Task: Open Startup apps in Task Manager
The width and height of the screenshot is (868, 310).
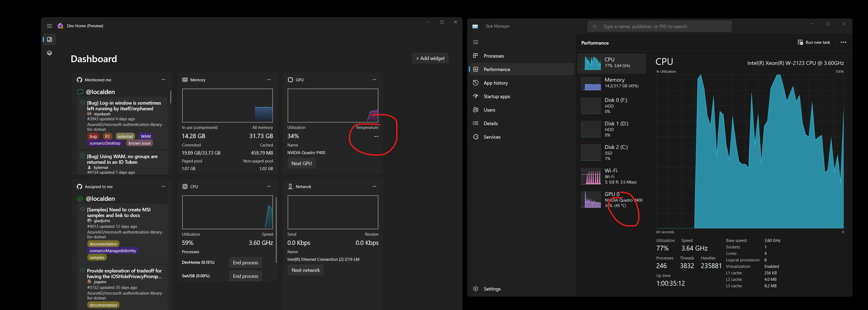Action: coord(496,96)
